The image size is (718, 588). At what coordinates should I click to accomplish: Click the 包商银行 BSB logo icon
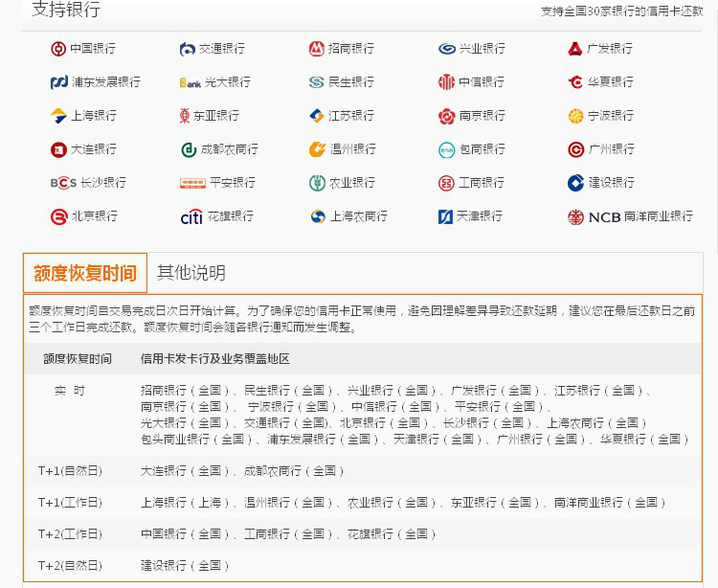tap(446, 149)
